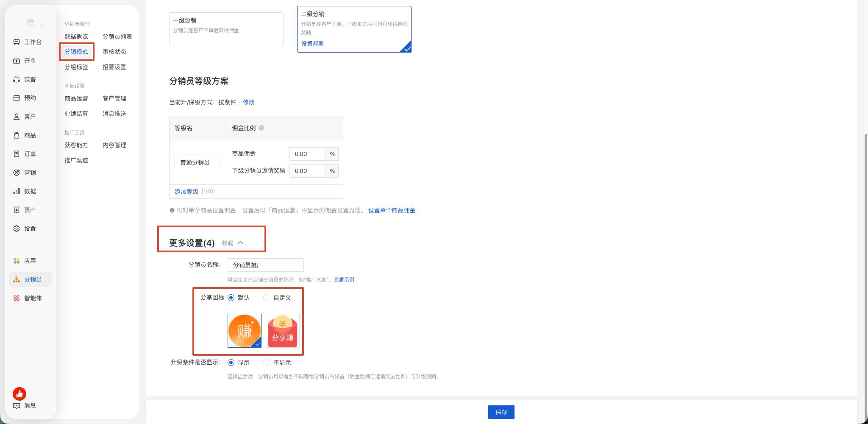Open the 推广渠道 menu item
Screen dimensions: 868x424
click(76, 160)
